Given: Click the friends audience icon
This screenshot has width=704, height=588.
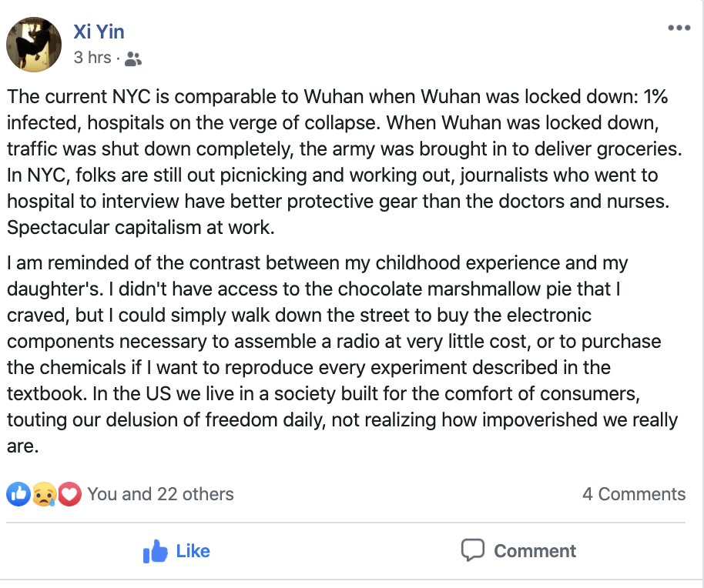Looking at the screenshot, I should click(x=132, y=58).
